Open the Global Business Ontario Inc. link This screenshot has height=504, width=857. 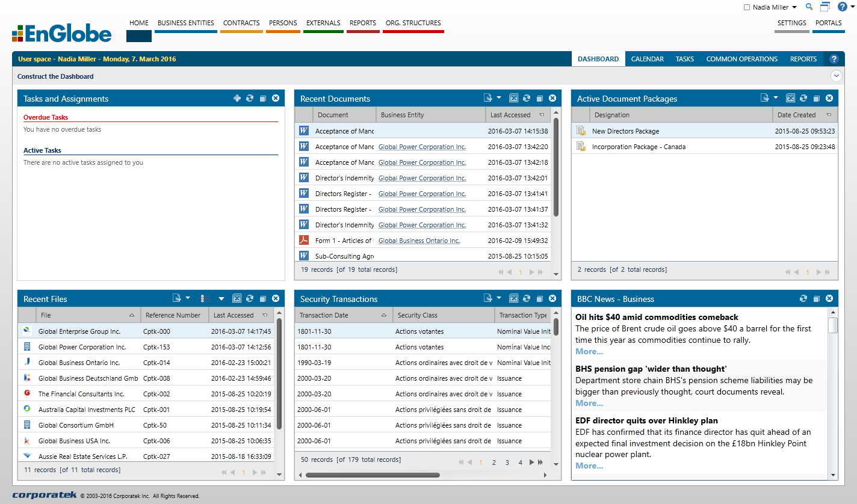[419, 241]
